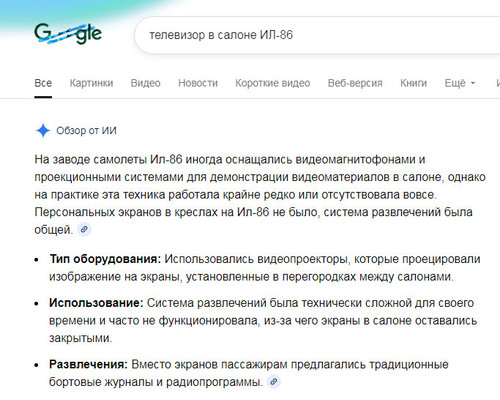Click text 'бортовые журналы и радиопрограммы.'
The width and height of the screenshot is (500, 400).
point(156,382)
